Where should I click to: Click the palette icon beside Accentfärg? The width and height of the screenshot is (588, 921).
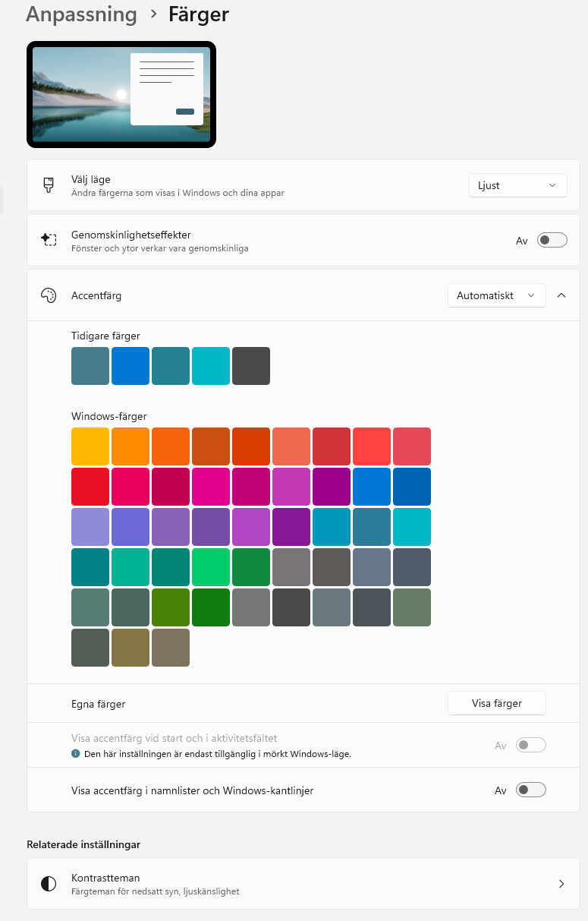[49, 295]
